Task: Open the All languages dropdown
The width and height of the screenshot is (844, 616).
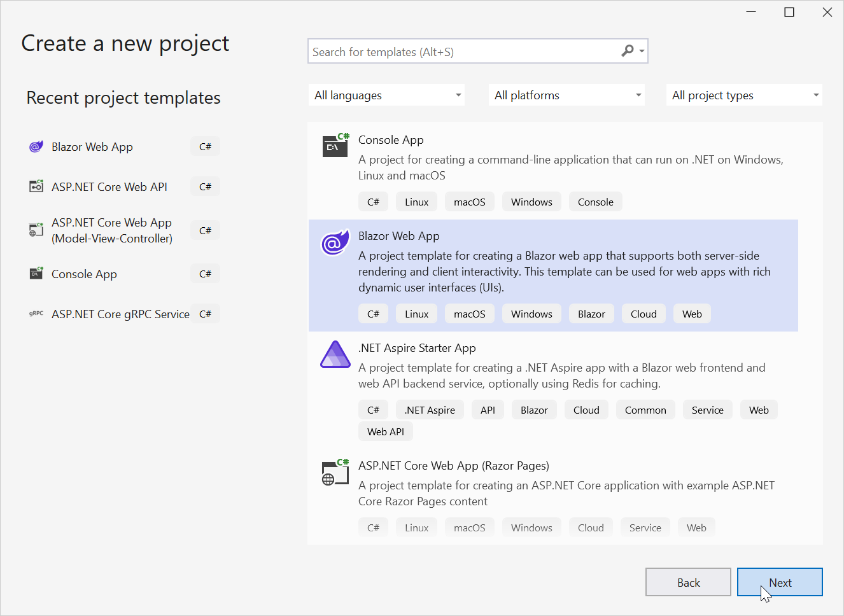Action: point(386,95)
